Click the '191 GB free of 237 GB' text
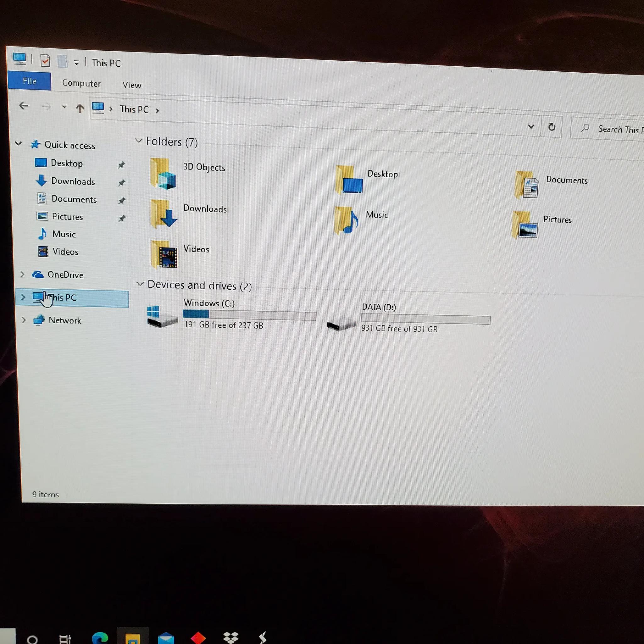644x644 pixels. 224,325
